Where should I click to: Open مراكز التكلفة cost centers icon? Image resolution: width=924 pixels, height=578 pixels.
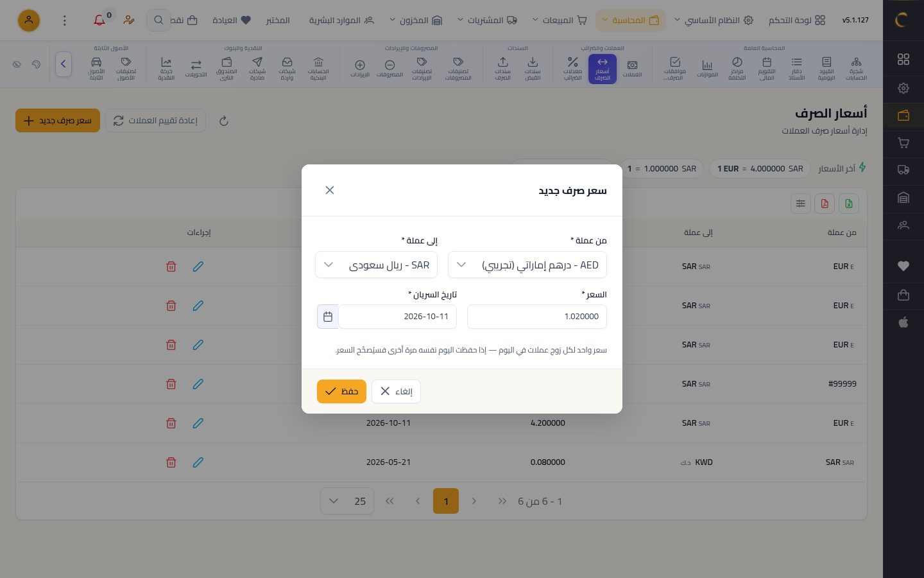737,69
